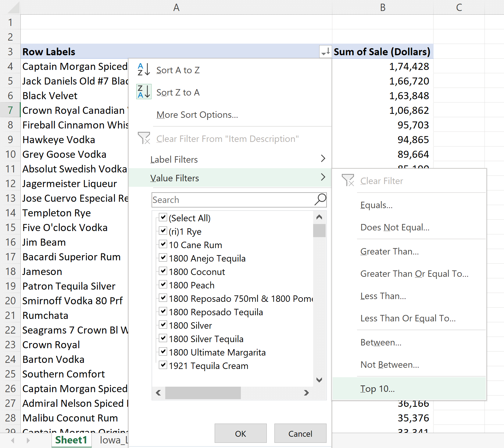Switch to the Sheet1 tab
The width and height of the screenshot is (504, 448).
tap(71, 440)
